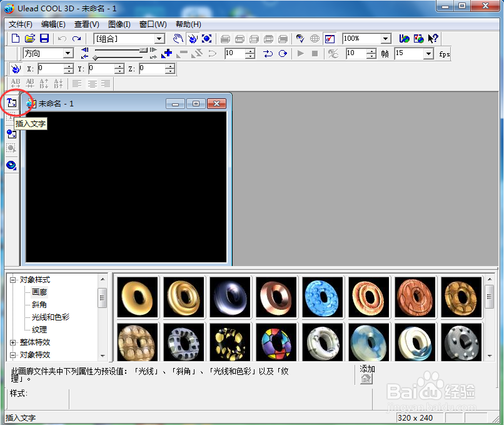
Task: Open a file with the folder icon
Action: point(30,39)
